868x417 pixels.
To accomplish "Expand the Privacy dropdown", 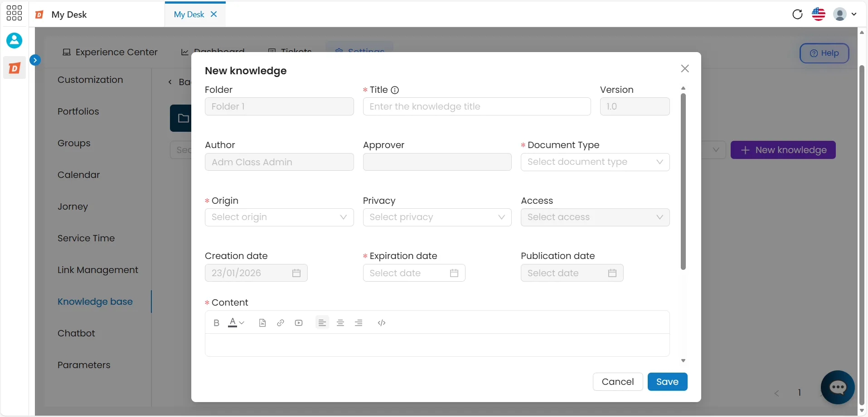I will [x=437, y=217].
